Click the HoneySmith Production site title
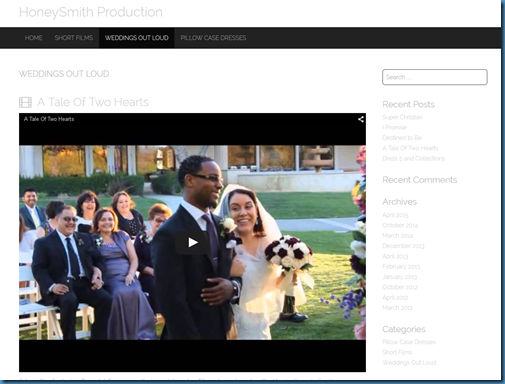 coord(91,12)
